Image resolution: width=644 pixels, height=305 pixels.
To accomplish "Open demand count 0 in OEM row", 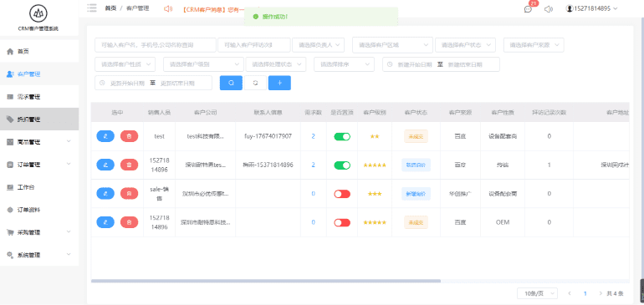I will [314, 222].
